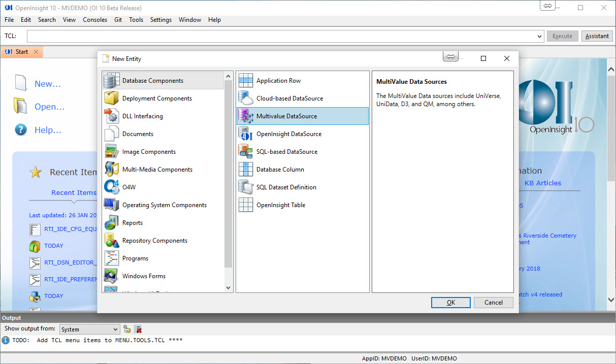The width and height of the screenshot is (616, 364).
Task: Select 'Multivalue DataSource' list entry
Action: (303, 116)
